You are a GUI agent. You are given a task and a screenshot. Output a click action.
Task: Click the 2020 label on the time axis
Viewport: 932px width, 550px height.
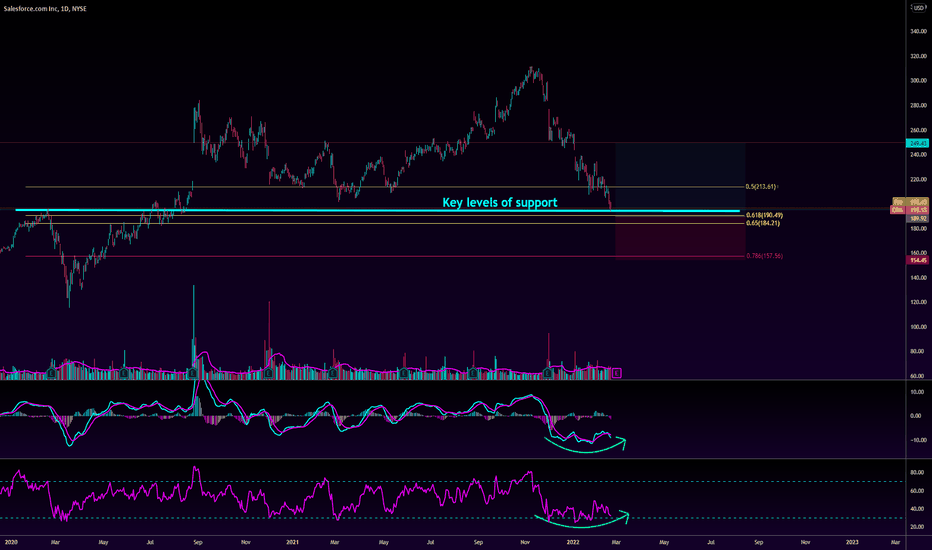click(11, 542)
